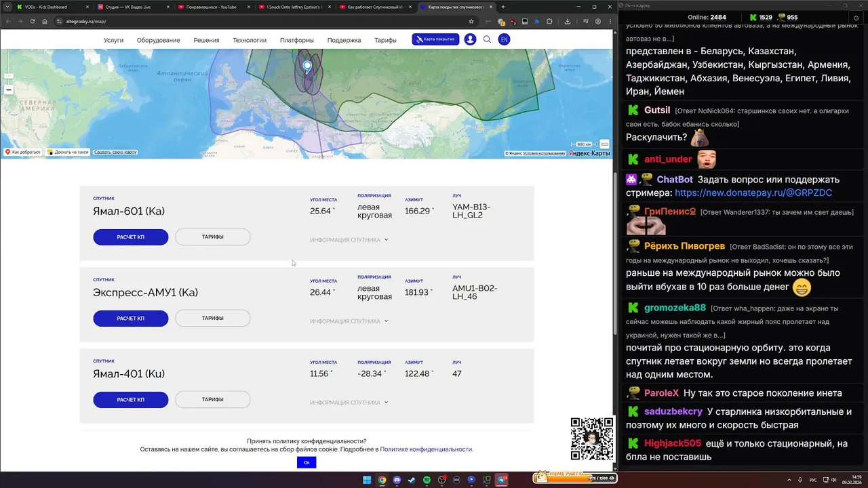This screenshot has height=488, width=868.
Task: Open the Оборудование menu
Action: [x=159, y=40]
